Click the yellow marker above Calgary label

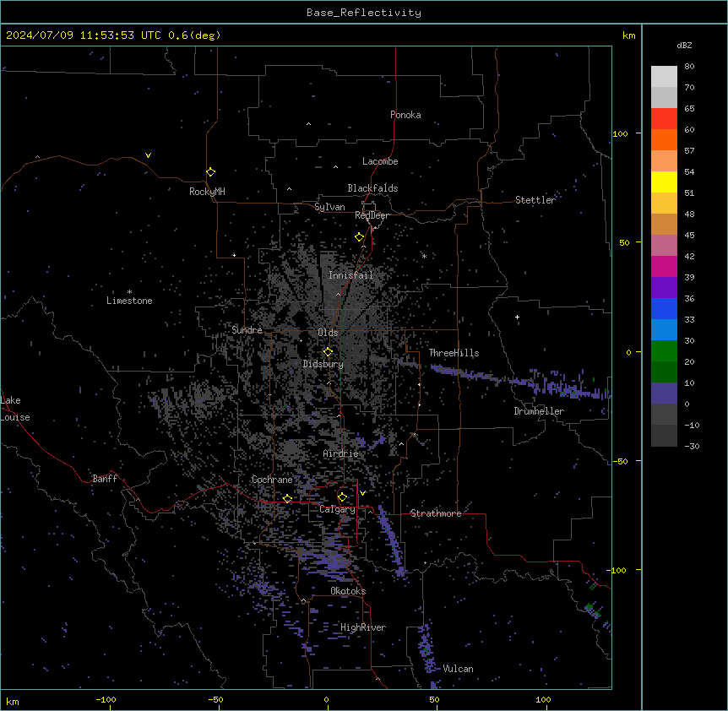coord(342,497)
